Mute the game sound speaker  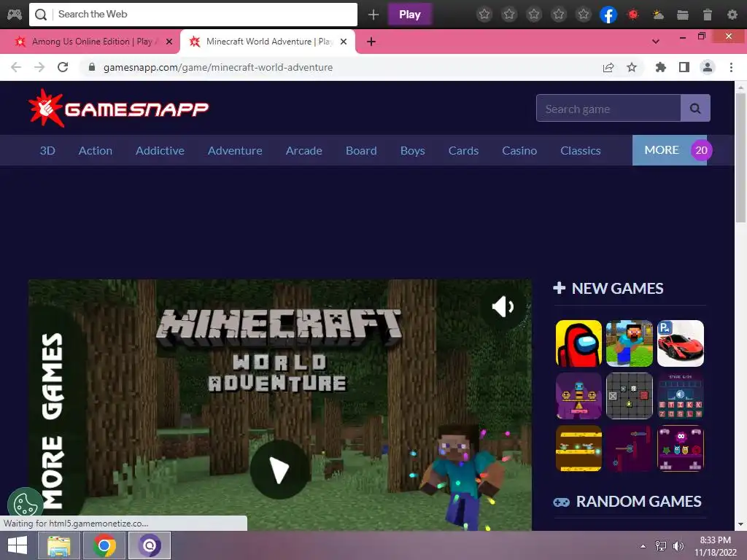pos(503,307)
